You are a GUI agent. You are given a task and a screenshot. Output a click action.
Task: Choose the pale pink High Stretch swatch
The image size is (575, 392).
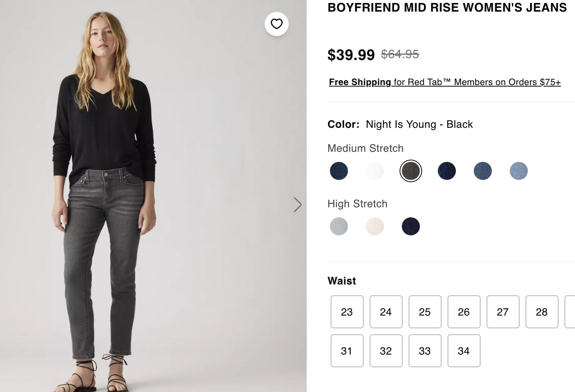[375, 226]
